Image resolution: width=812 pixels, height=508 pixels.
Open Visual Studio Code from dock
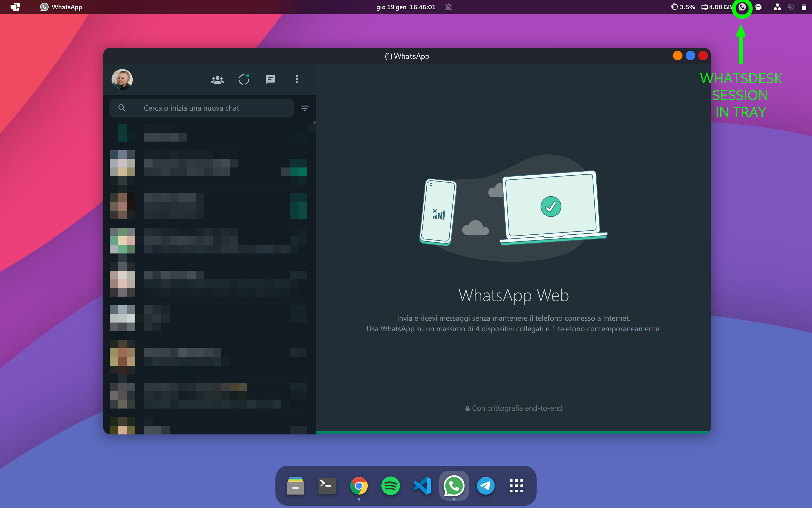click(x=422, y=486)
